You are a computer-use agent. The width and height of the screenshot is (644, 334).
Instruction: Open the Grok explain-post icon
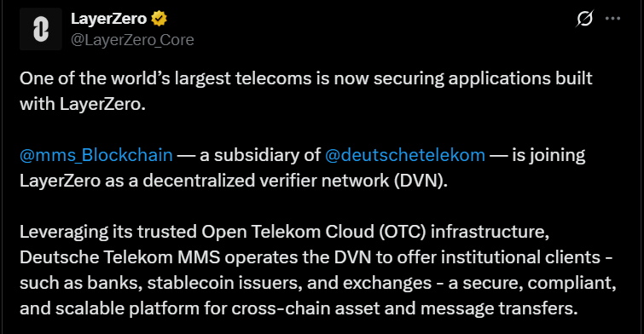click(584, 19)
